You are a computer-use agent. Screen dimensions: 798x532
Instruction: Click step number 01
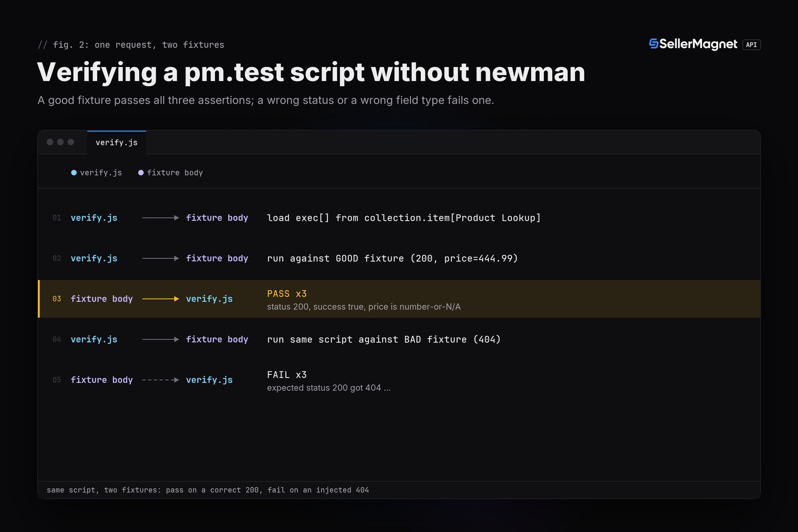click(57, 218)
